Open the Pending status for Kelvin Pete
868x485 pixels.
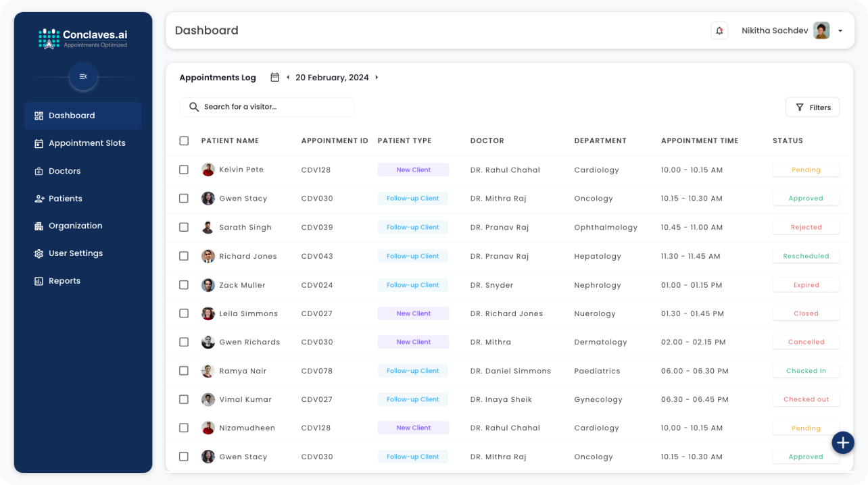pos(806,170)
